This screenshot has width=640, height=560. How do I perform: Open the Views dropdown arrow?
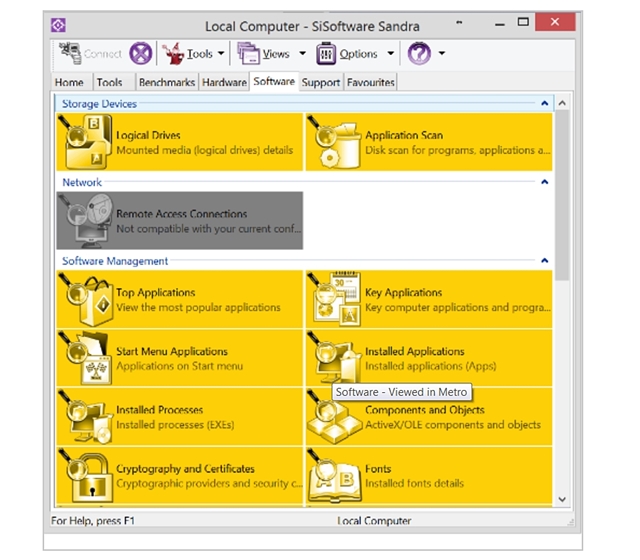(x=302, y=53)
